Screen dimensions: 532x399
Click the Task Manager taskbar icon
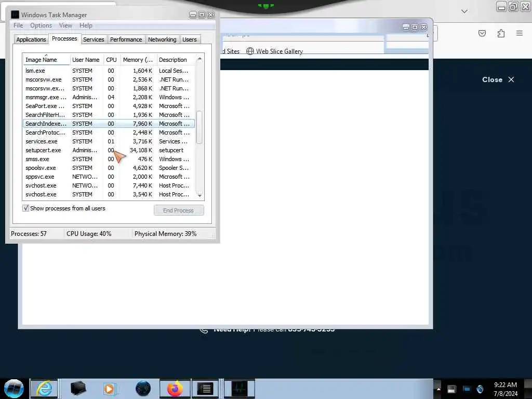coord(240,389)
